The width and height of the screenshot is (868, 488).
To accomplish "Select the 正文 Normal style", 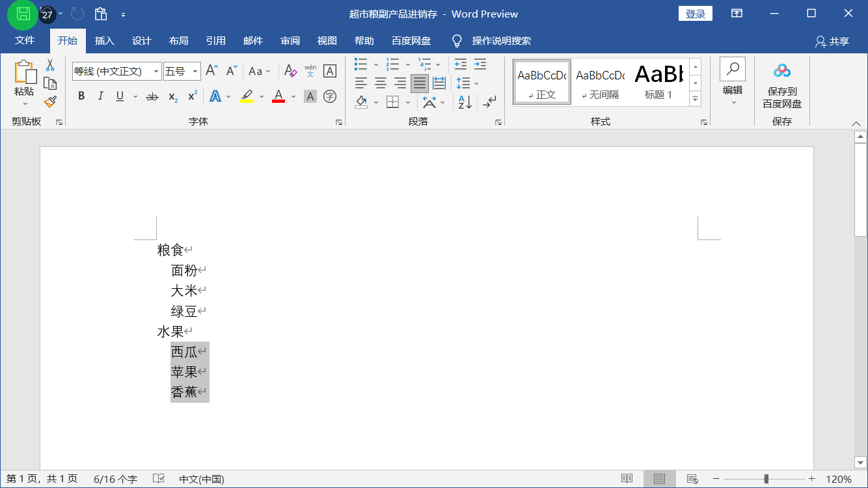I will pyautogui.click(x=542, y=82).
